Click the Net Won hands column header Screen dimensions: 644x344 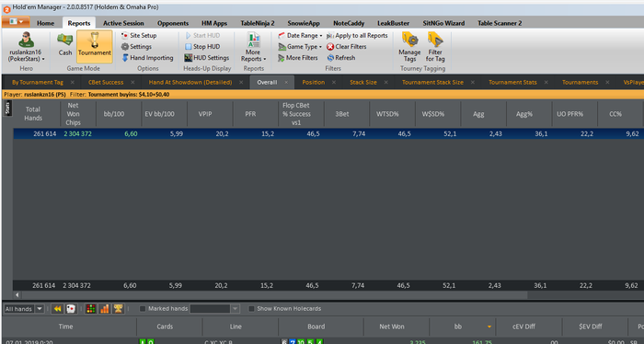[x=392, y=327]
